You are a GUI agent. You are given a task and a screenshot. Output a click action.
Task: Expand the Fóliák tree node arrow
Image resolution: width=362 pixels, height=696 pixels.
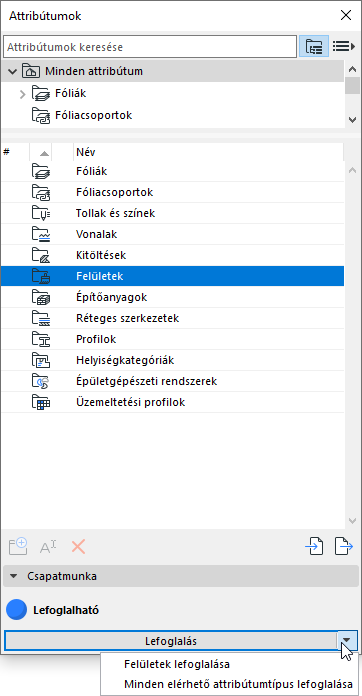[x=23, y=94]
